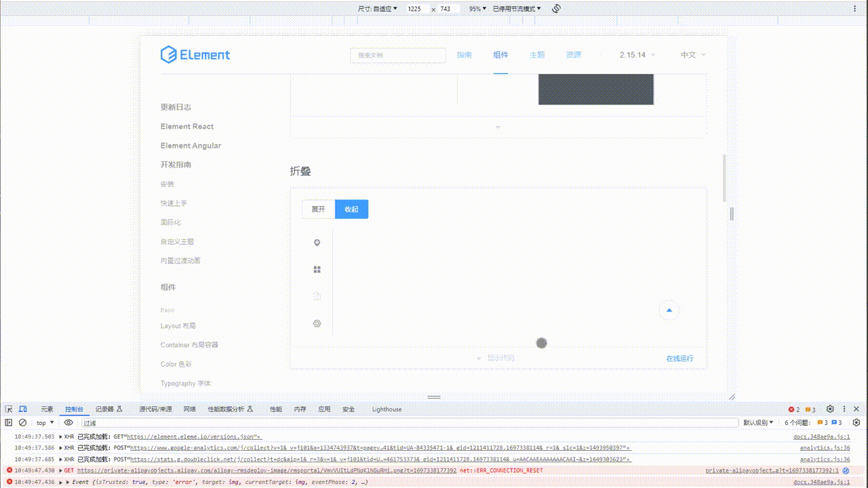
Task: Open the top context selector dropdown
Action: (x=45, y=423)
